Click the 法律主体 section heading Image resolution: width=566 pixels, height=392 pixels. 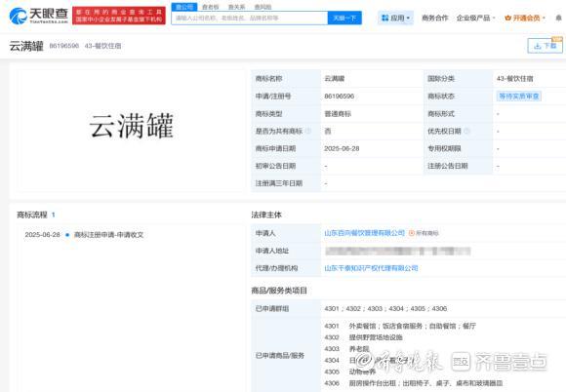click(266, 215)
